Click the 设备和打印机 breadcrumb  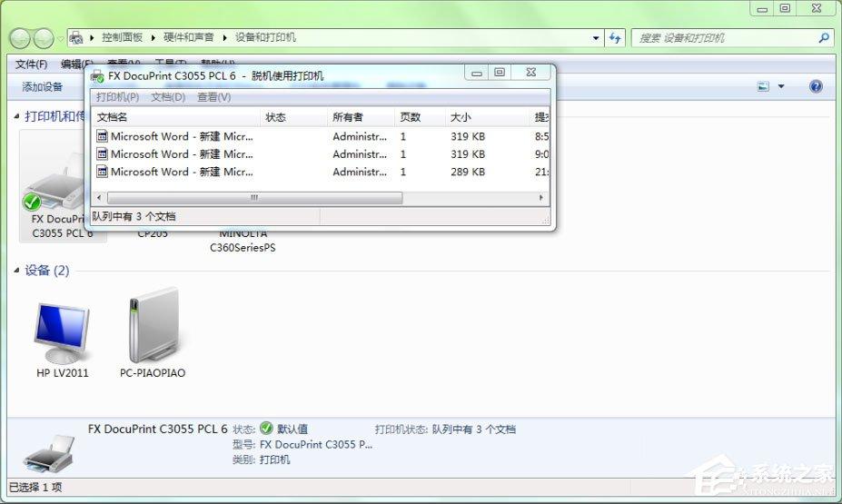(265, 37)
